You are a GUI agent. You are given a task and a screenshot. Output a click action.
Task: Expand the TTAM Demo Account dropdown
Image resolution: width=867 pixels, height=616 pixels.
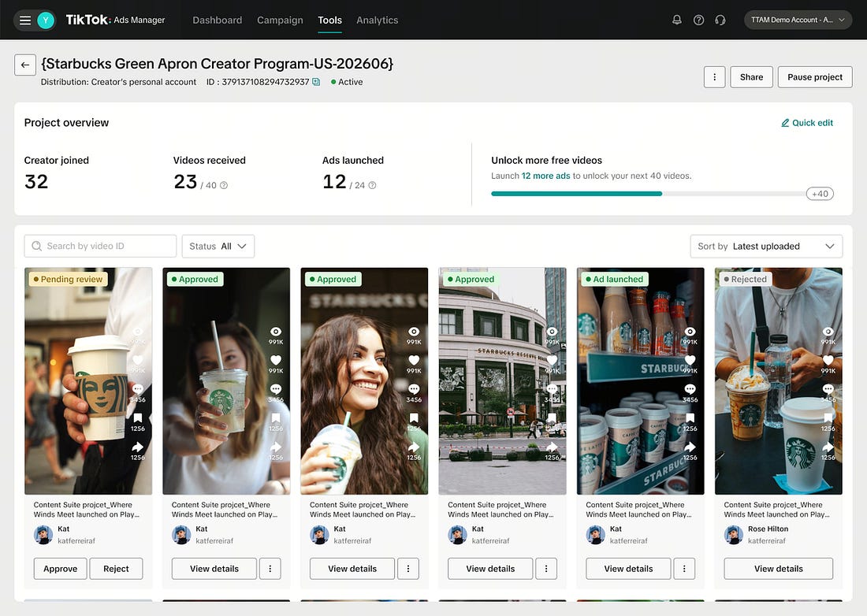click(x=798, y=20)
